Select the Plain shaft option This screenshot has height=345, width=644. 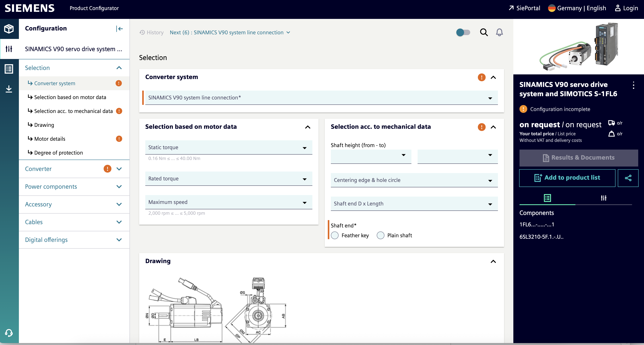(380, 235)
